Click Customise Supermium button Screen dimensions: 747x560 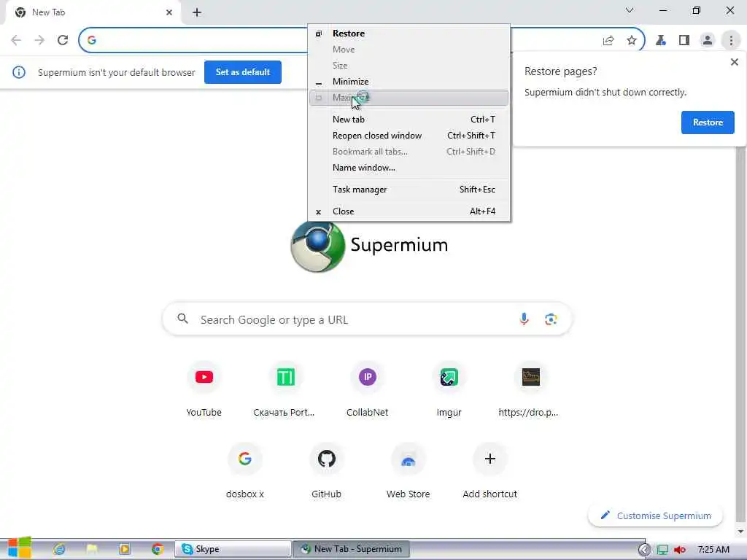pos(656,516)
